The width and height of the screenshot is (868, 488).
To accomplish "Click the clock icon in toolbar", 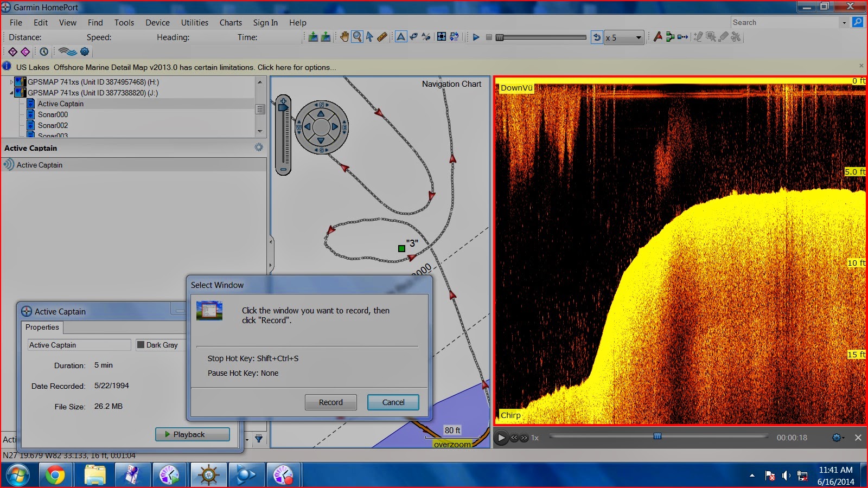I will [x=44, y=52].
